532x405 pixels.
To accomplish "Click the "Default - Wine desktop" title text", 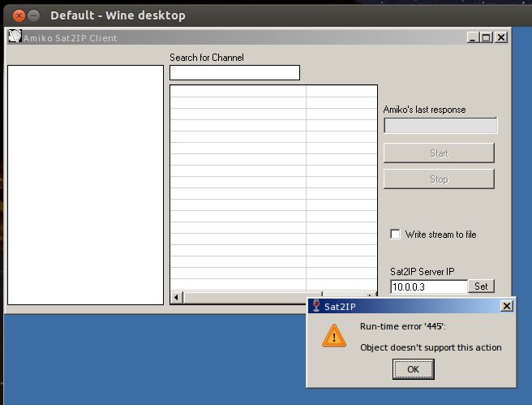I will point(118,15).
